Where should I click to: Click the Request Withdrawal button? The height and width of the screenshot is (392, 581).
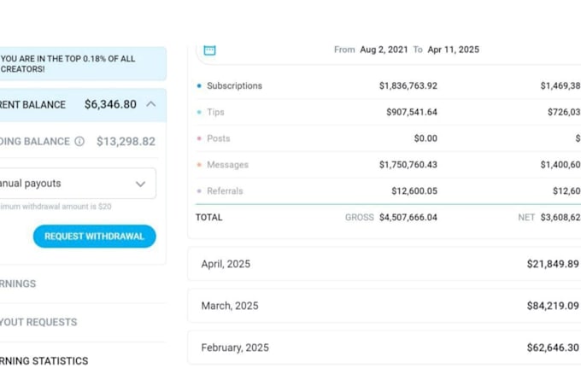95,237
